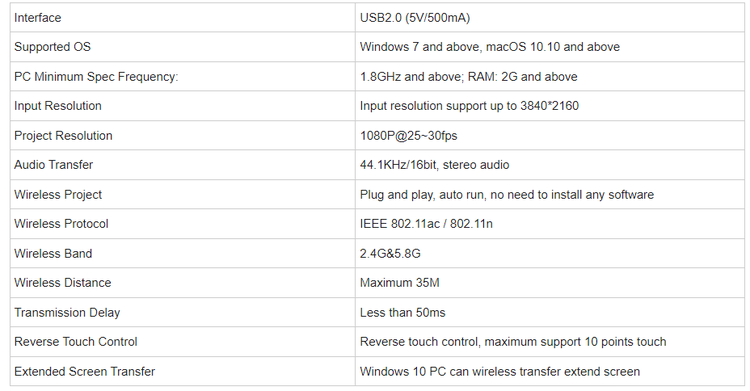The image size is (750, 391).
Task: Click the Maximum 35M distance value
Action: (x=399, y=282)
